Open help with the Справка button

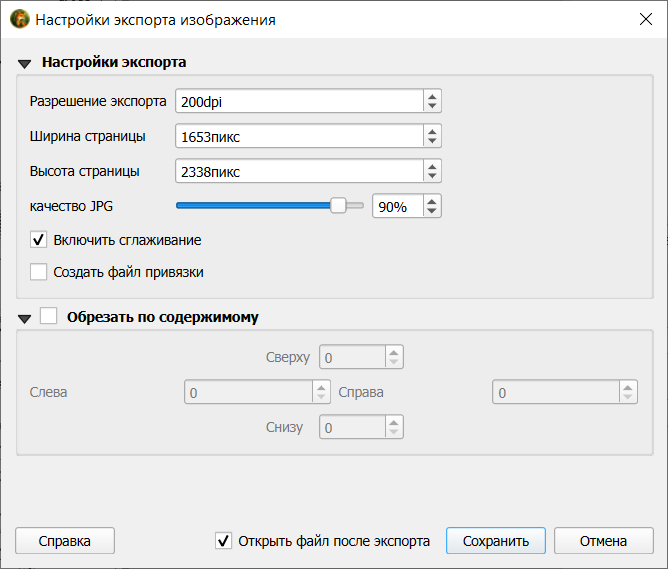click(65, 541)
